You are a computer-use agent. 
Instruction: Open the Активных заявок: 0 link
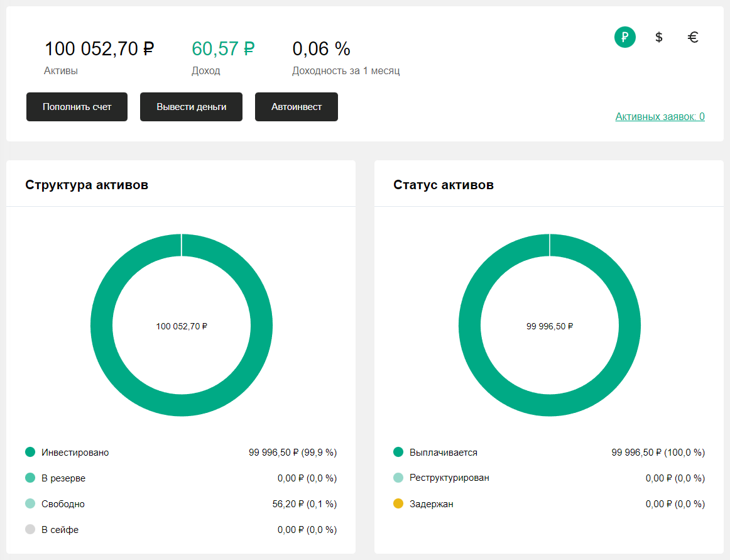pos(661,117)
